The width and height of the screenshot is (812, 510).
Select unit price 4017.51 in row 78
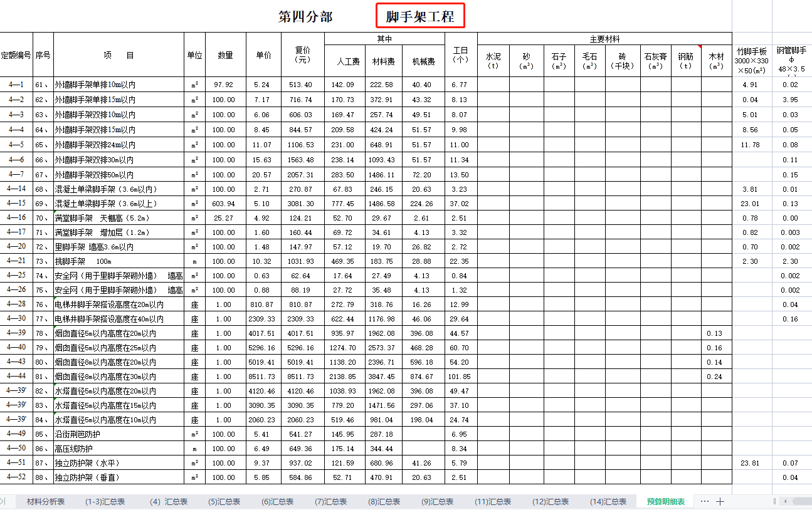pyautogui.click(x=264, y=333)
